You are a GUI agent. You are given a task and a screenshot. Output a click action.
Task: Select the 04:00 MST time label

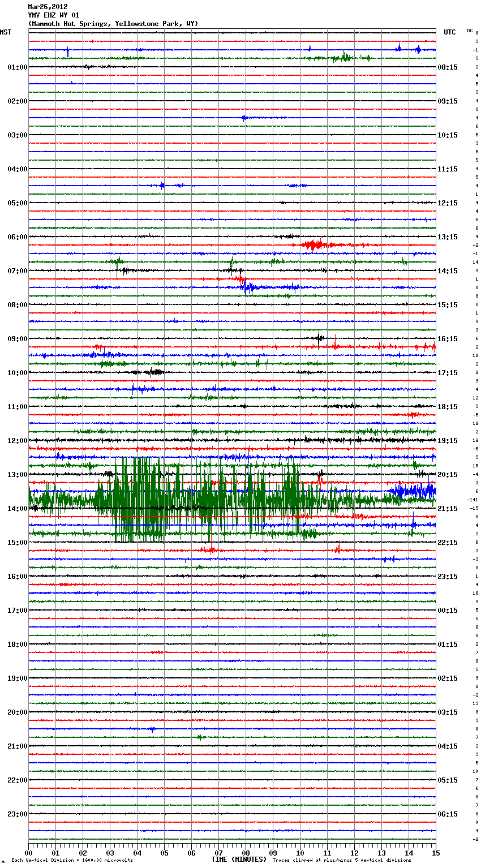(x=17, y=169)
